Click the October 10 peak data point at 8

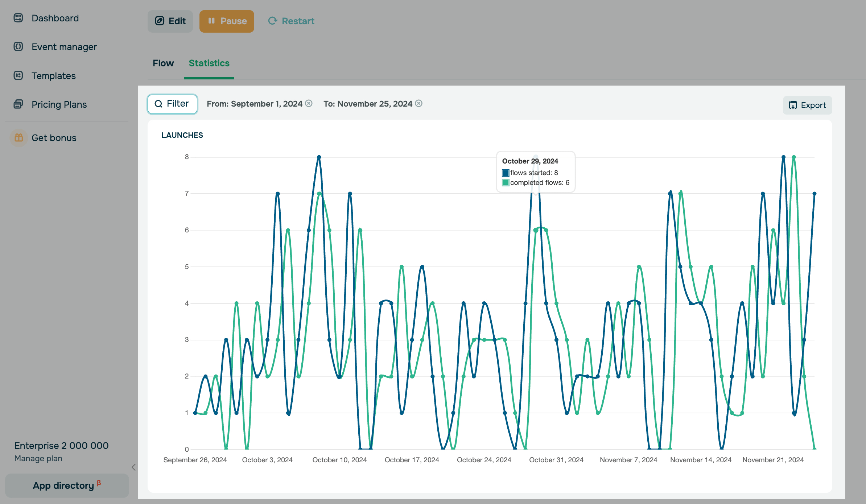tap(319, 157)
